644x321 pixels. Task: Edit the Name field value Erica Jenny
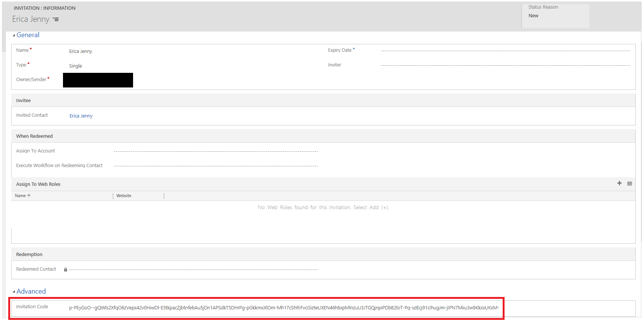click(81, 51)
